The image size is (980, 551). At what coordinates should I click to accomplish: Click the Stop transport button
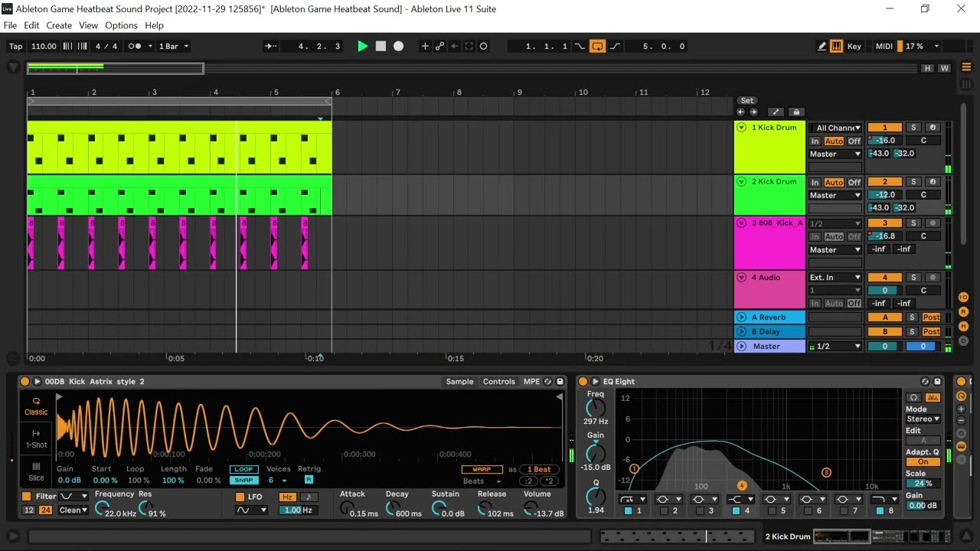point(381,46)
